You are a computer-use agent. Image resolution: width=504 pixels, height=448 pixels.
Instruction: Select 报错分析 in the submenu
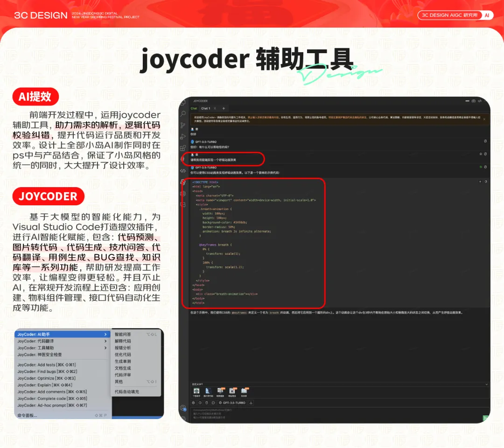[x=136, y=348]
